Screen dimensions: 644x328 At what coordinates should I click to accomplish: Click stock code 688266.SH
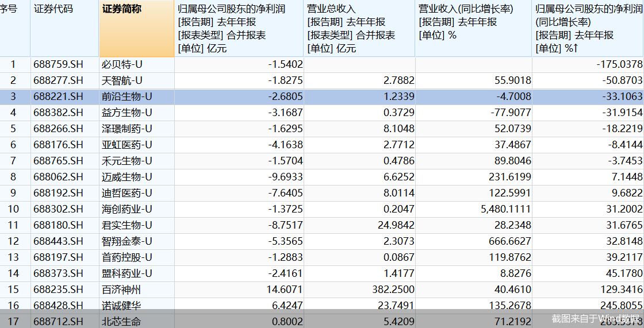58,129
